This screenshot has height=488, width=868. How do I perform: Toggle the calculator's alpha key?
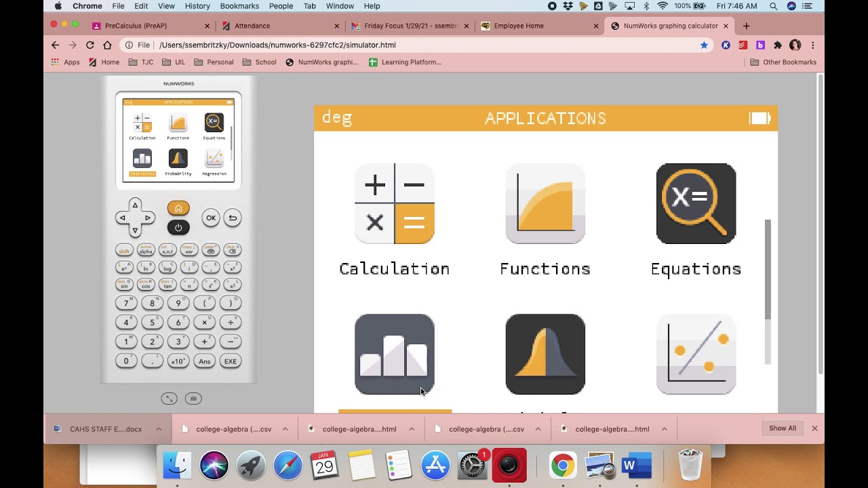click(x=146, y=251)
